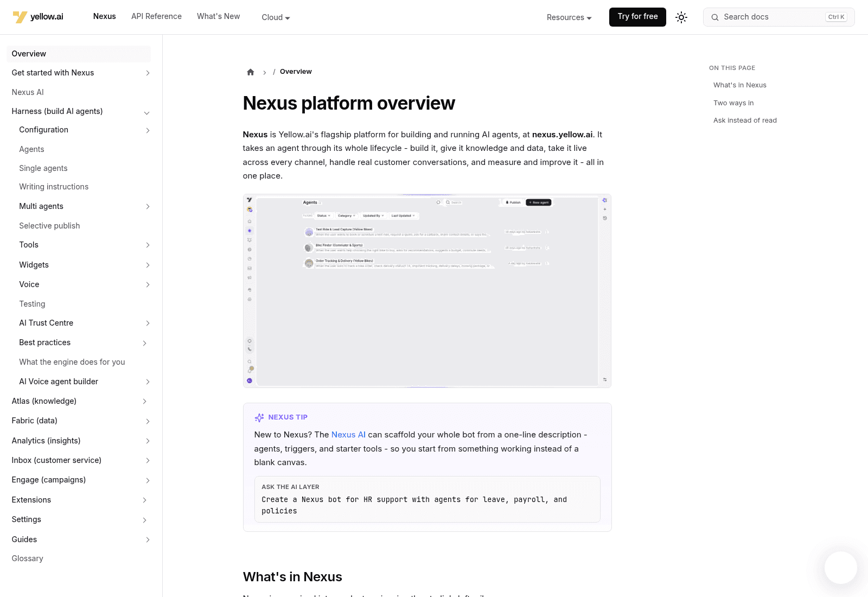The width and height of the screenshot is (868, 597).
Task: Expand the Atlas (knowledge) chevron
Action: [x=144, y=401]
